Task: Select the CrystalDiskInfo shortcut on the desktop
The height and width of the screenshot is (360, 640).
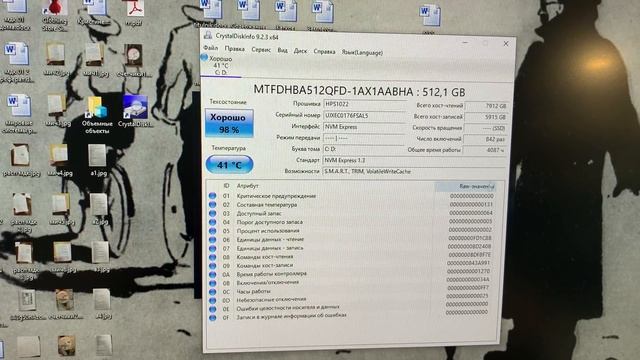Action: point(136,111)
